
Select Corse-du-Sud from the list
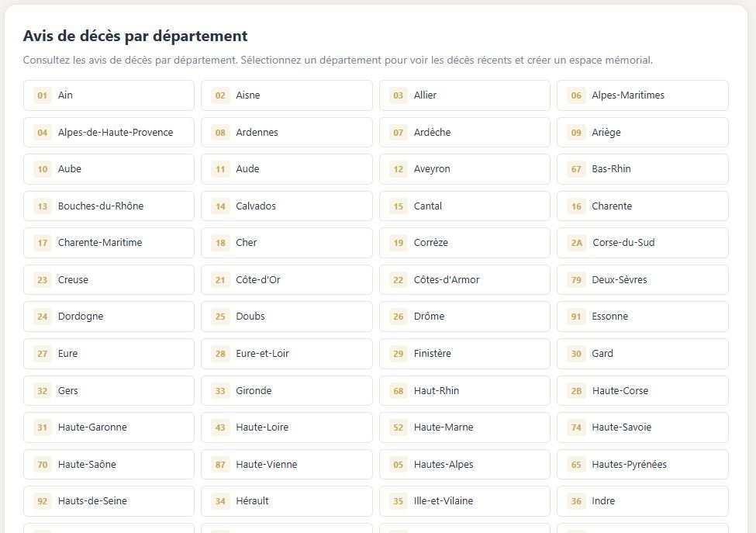click(x=642, y=242)
